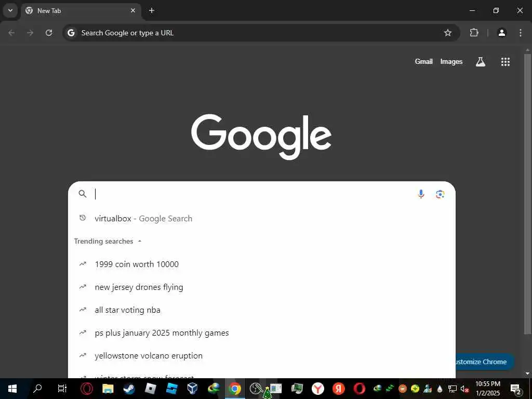Viewport: 532px width, 399px height.
Task: Open the Extensions puzzle icon
Action: click(x=474, y=33)
